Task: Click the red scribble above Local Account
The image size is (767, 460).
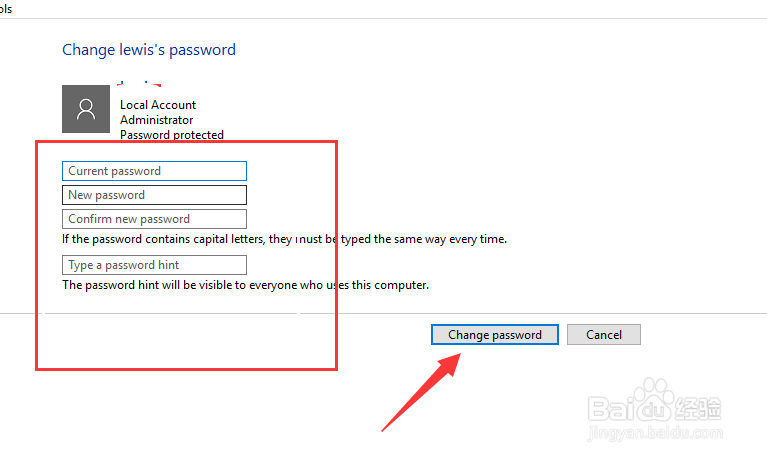Action: pos(140,86)
